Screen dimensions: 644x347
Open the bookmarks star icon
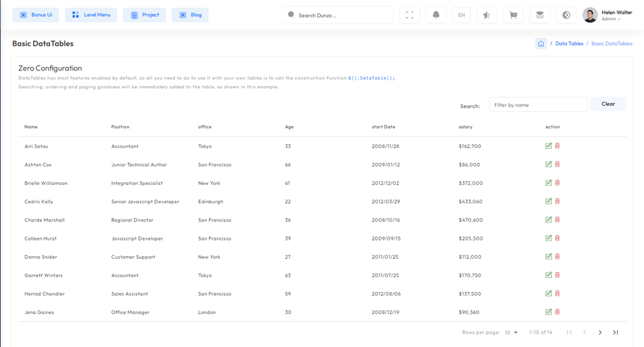pos(487,15)
